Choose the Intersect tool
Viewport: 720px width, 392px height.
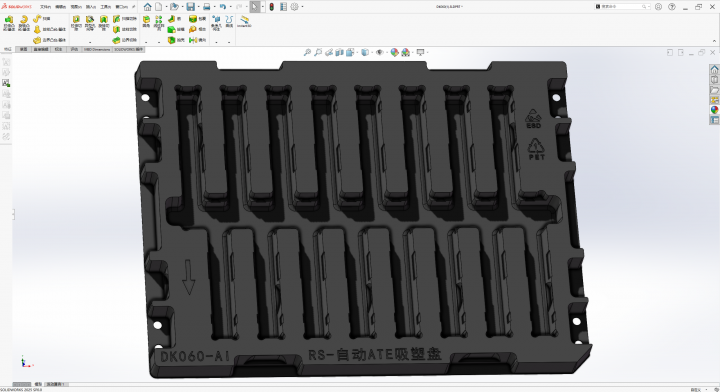197,29
